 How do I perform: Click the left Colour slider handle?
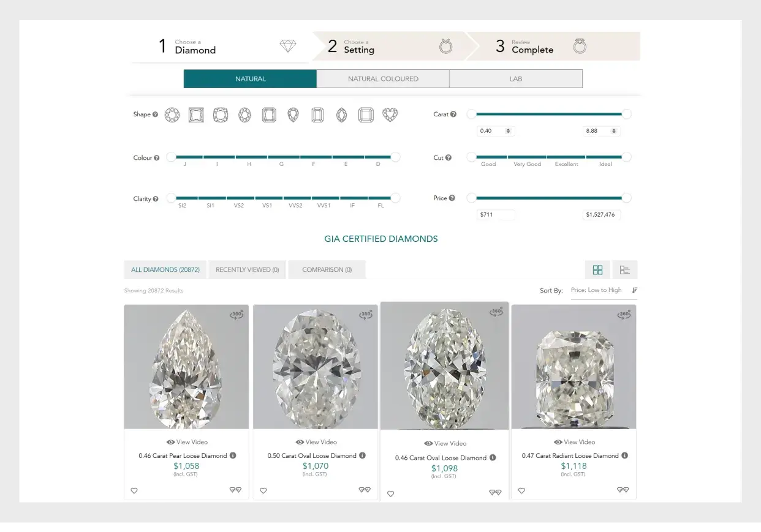point(172,157)
